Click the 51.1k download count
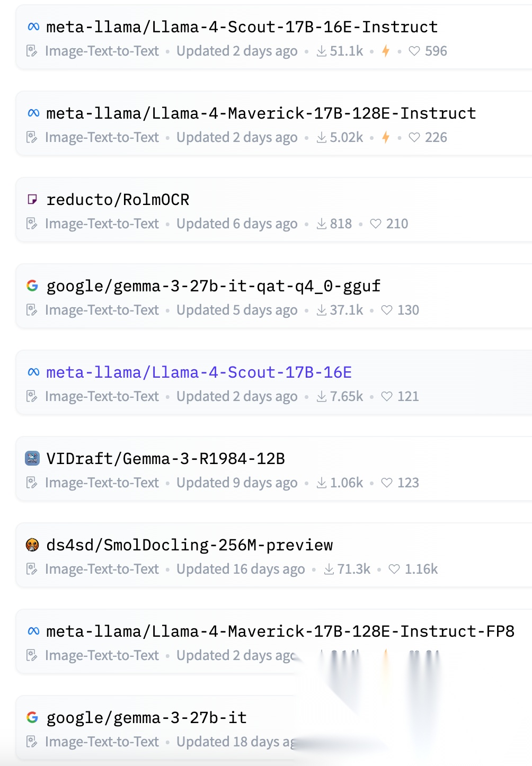This screenshot has height=766, width=532. pos(347,51)
